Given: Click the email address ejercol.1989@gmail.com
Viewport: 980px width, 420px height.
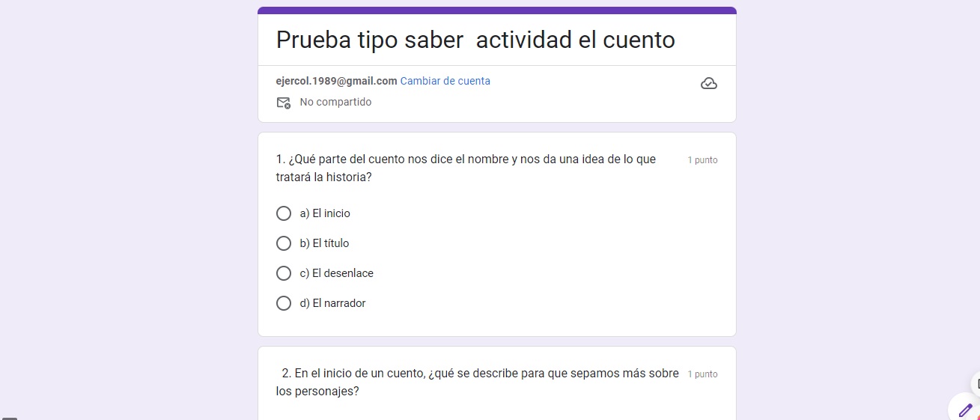Looking at the screenshot, I should 337,81.
